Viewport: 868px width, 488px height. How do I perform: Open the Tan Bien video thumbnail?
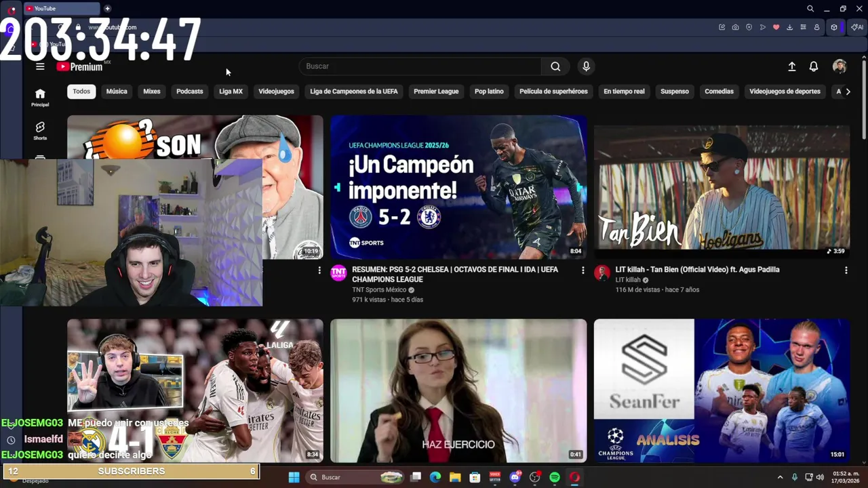(722, 187)
